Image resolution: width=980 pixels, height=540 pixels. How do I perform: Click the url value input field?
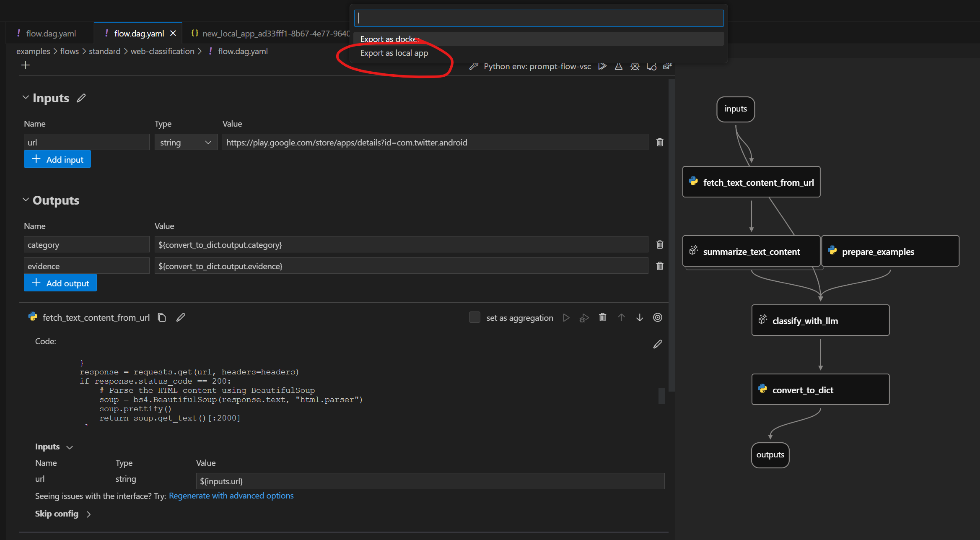coord(435,142)
